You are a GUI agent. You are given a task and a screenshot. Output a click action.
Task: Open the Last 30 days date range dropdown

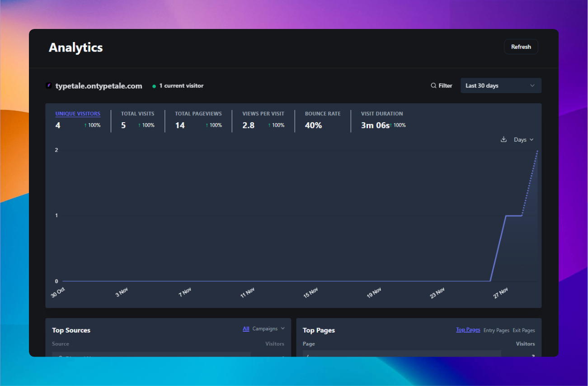point(500,86)
